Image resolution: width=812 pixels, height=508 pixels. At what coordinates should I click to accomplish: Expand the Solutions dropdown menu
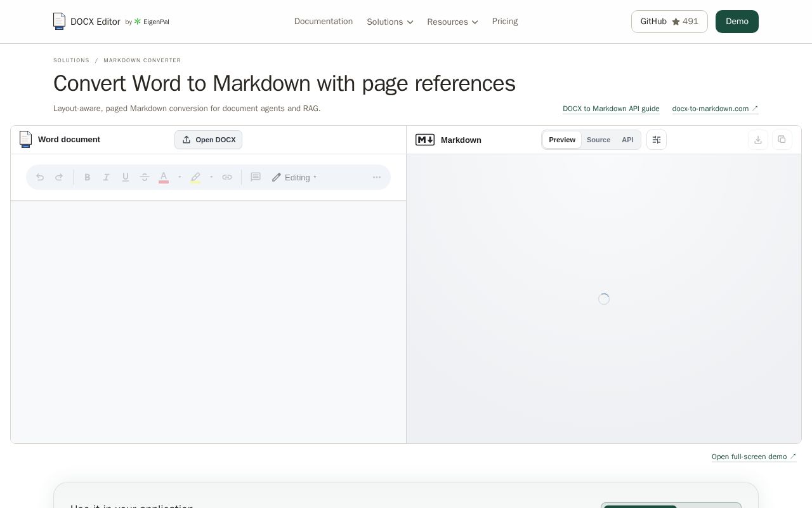[x=390, y=22]
